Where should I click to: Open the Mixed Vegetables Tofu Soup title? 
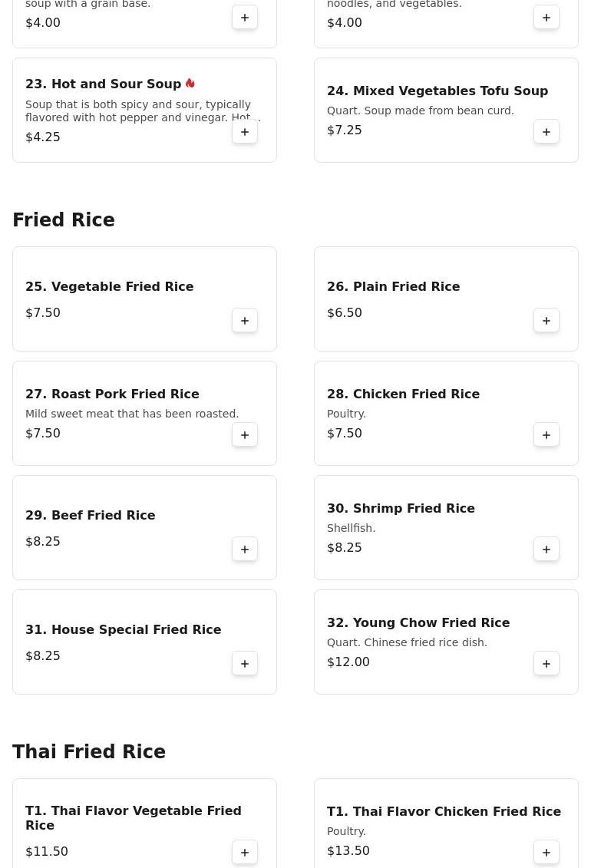point(437,91)
